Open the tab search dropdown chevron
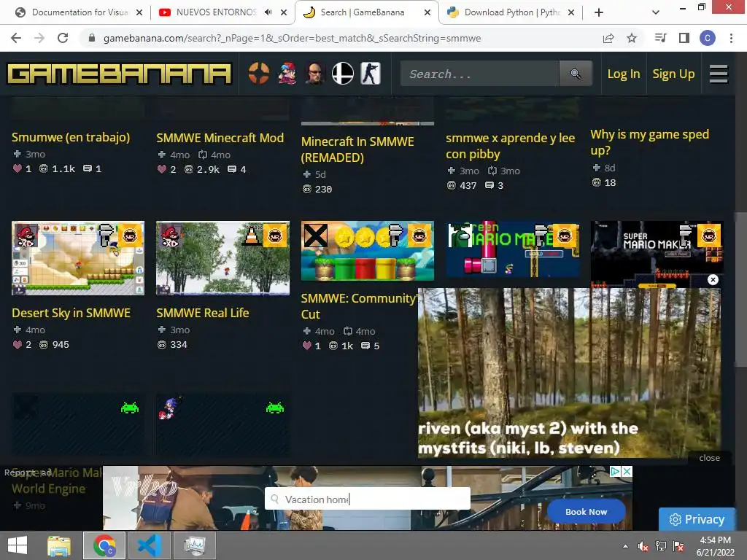Viewport: 747px width, 560px height. 656,12
